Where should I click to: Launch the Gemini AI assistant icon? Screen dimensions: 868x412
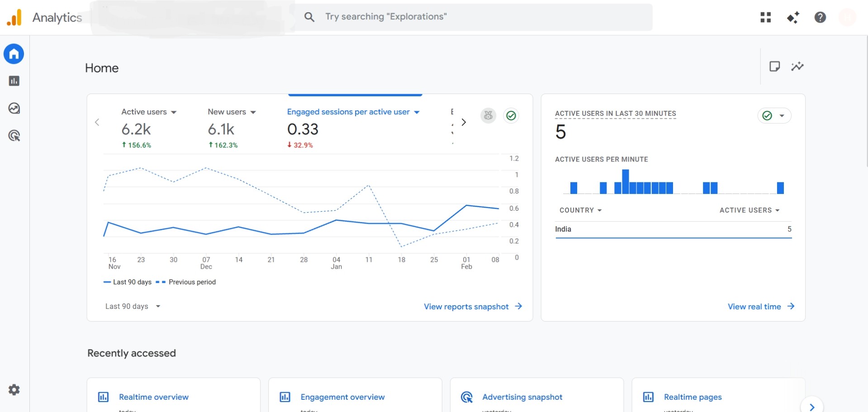point(792,17)
